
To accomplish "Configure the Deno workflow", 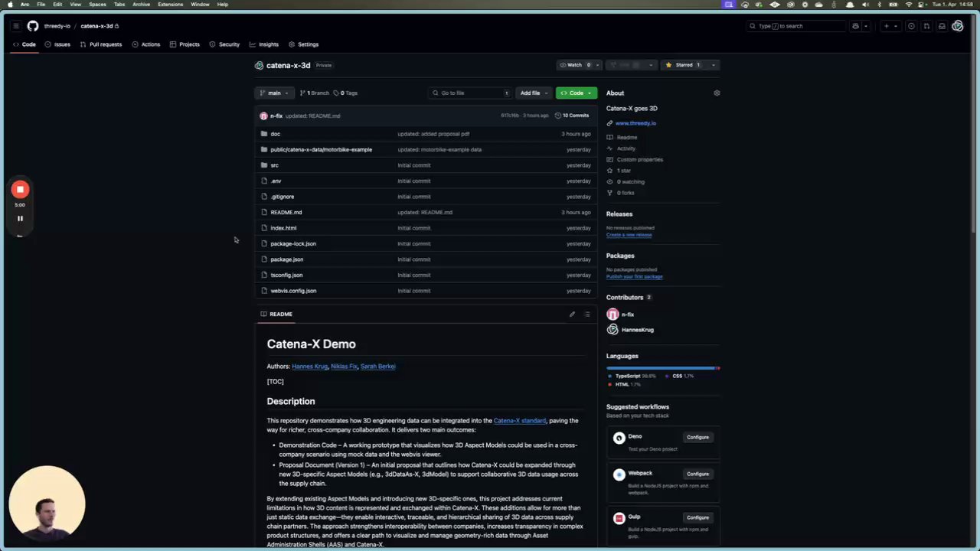I will coord(697,438).
